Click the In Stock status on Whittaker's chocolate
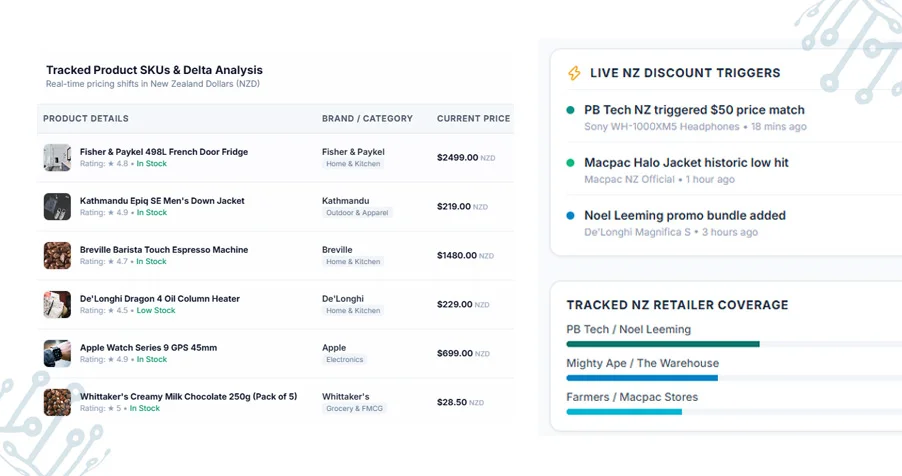 coord(145,408)
